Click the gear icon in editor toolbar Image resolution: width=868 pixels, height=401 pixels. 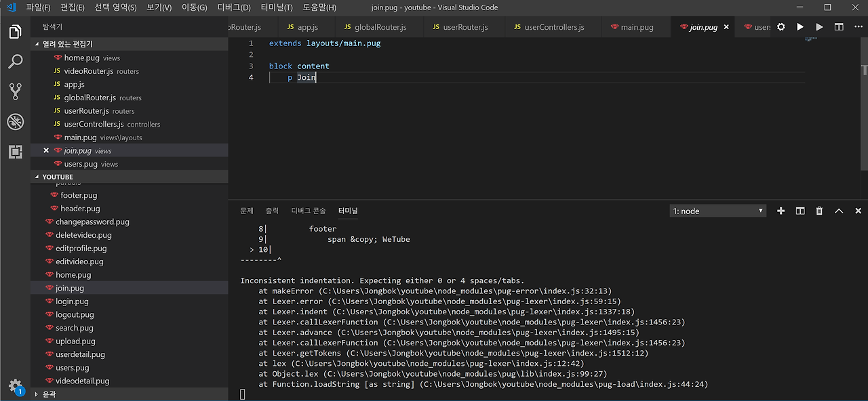(781, 27)
